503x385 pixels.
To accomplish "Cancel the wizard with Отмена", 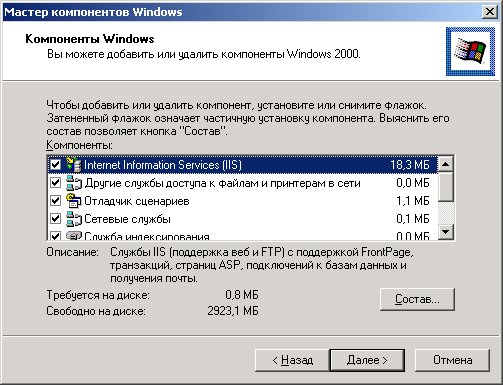I will 452,360.
